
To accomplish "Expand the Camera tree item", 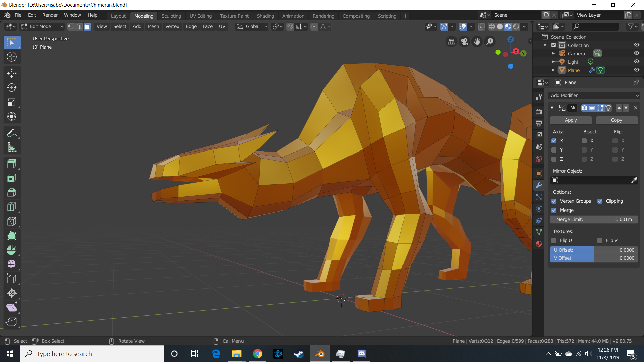I will click(x=553, y=54).
